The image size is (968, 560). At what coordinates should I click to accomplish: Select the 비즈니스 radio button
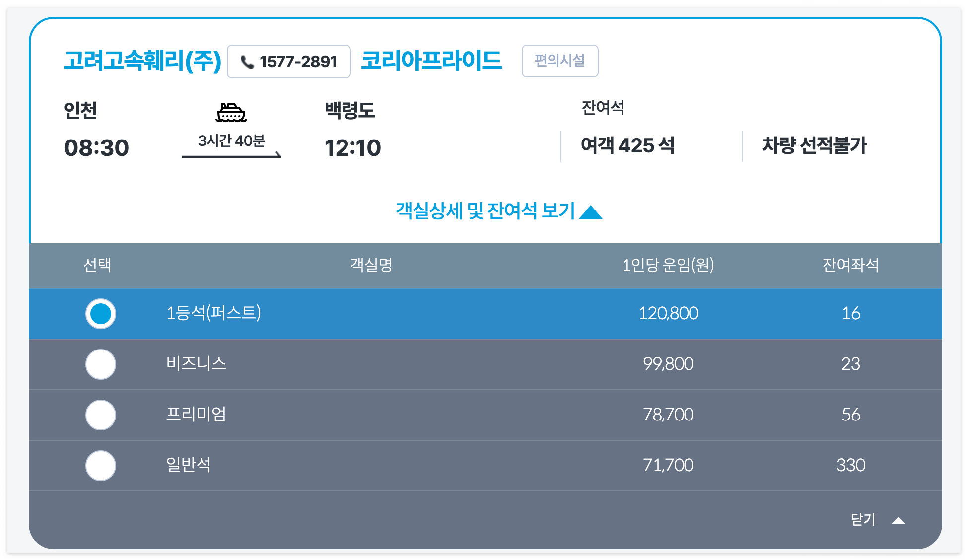coord(101,364)
